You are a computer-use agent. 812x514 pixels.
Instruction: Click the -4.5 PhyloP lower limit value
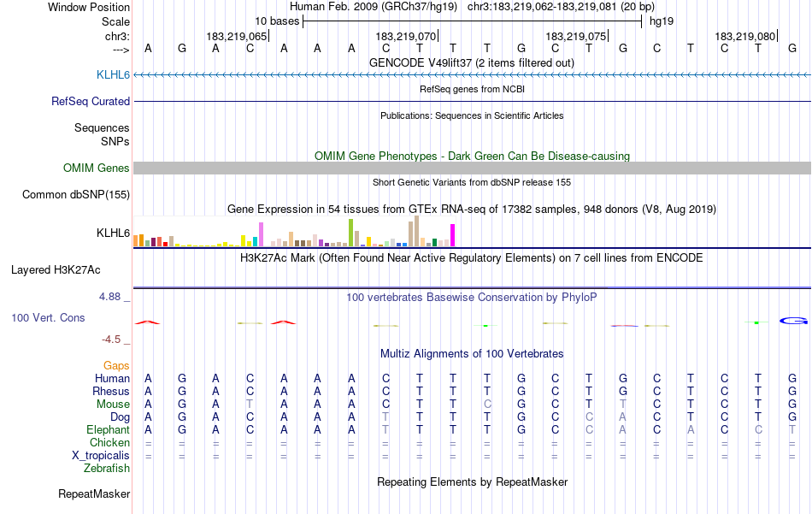click(111, 340)
